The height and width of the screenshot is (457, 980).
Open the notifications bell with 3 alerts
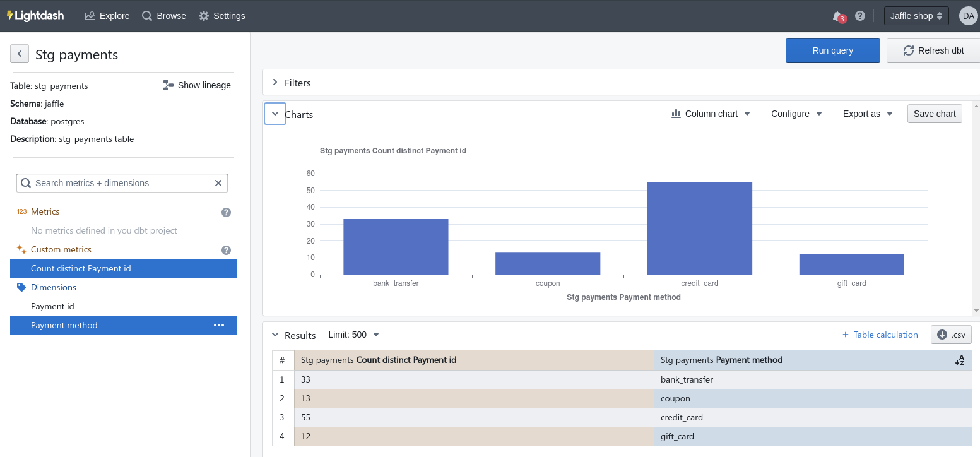(x=837, y=16)
